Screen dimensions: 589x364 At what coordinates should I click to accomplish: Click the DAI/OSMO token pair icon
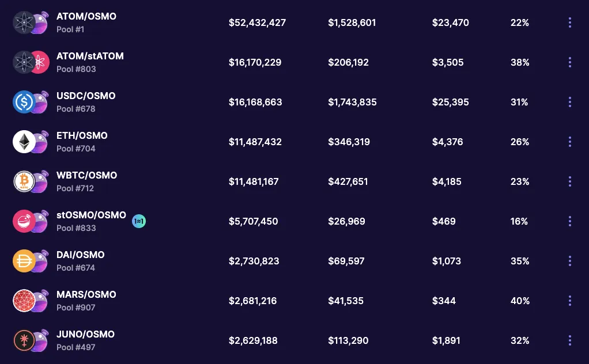tap(31, 261)
